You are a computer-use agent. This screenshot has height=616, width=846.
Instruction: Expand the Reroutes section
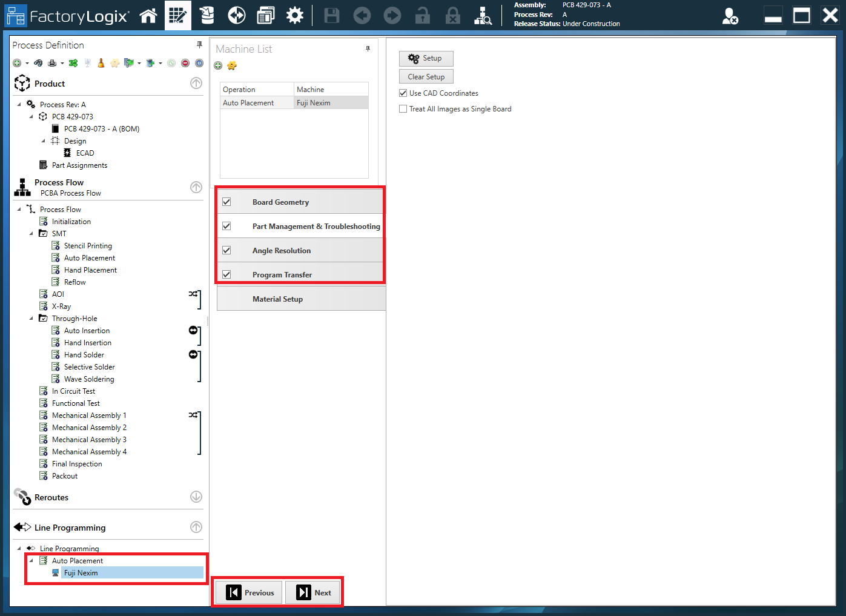pos(196,497)
